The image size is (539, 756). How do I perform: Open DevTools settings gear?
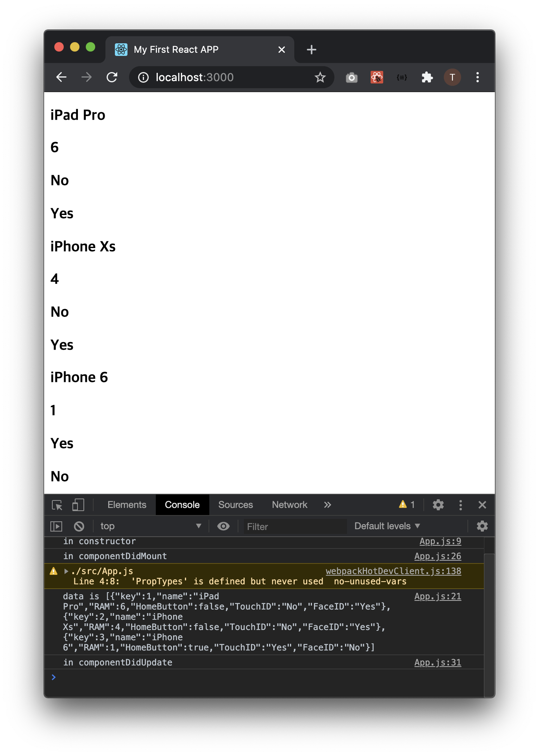[x=438, y=505]
